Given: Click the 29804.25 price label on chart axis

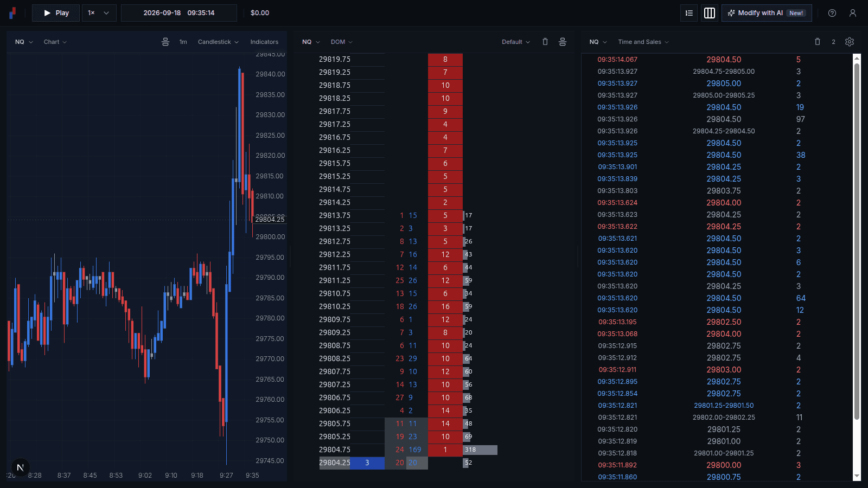Looking at the screenshot, I should (270, 219).
